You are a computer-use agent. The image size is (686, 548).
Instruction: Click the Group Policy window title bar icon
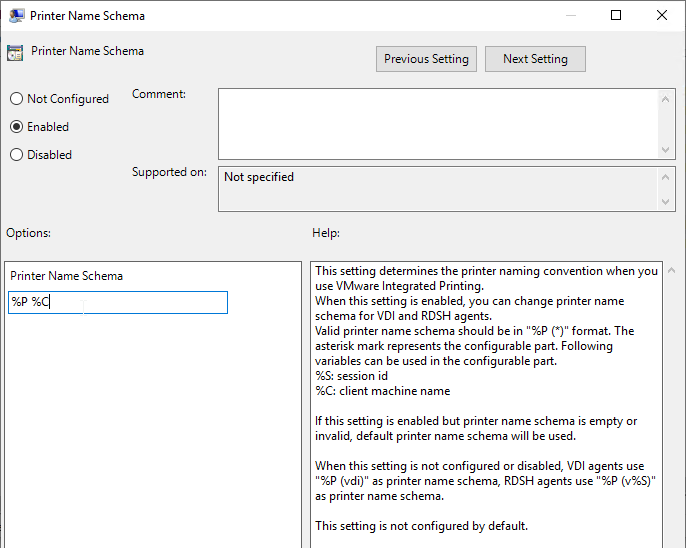pos(16,16)
